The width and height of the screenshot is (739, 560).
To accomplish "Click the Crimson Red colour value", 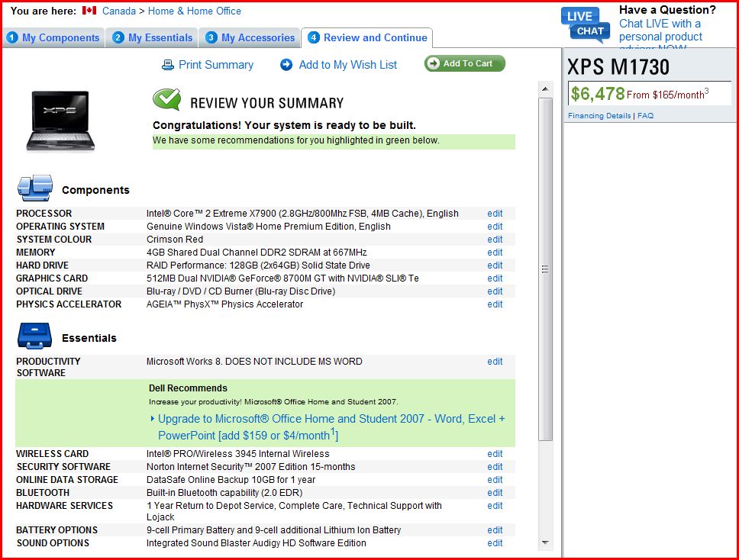I will tap(175, 240).
